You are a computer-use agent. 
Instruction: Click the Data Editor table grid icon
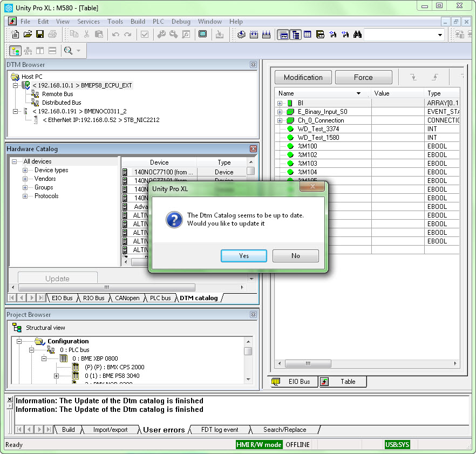(x=307, y=35)
